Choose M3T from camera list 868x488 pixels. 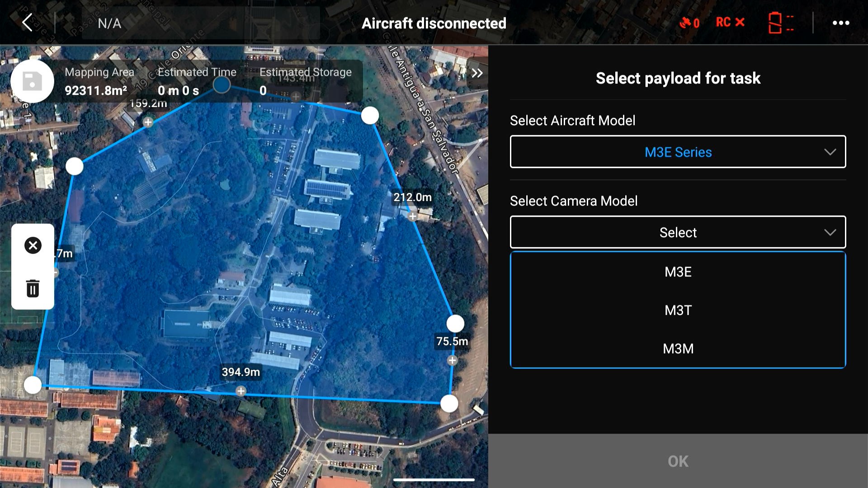677,310
